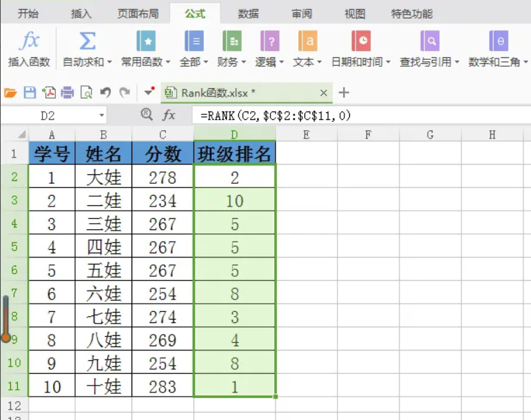Open the quick access customize dropdown arrow

(148, 92)
